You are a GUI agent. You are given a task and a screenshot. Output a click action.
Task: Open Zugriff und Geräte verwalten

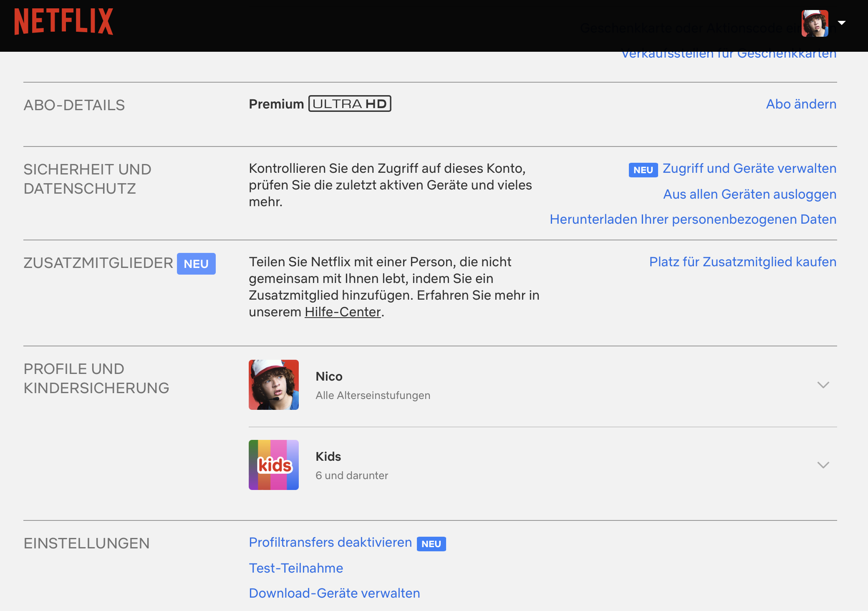749,169
